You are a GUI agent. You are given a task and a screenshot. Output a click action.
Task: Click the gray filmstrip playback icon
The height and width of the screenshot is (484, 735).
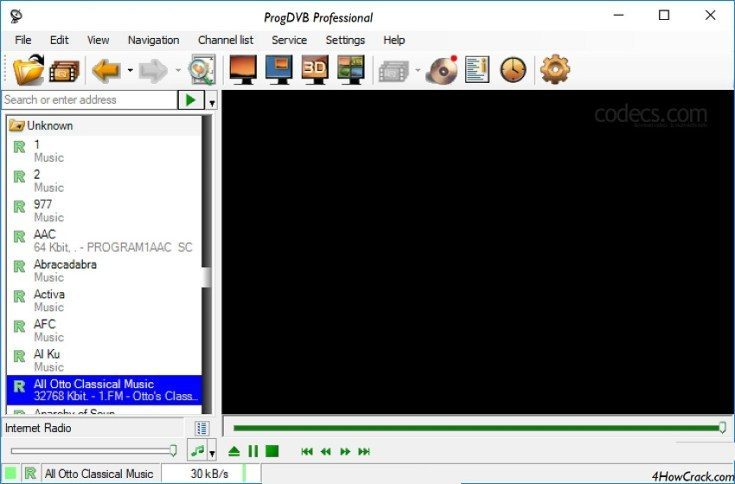pos(394,71)
